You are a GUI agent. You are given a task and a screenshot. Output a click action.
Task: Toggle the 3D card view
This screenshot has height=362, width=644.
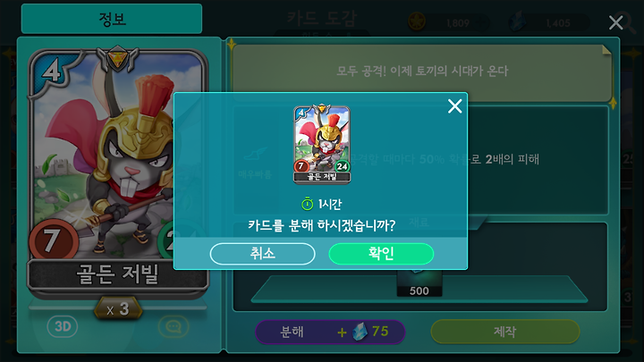[x=63, y=327]
